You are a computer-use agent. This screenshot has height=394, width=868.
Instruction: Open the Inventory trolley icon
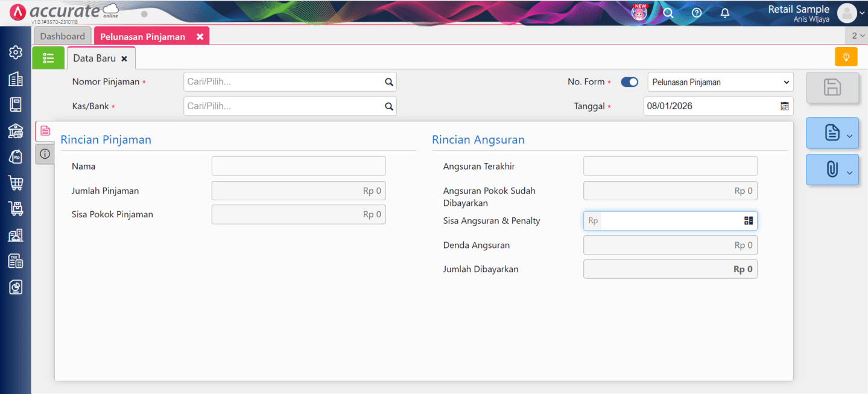click(x=16, y=209)
